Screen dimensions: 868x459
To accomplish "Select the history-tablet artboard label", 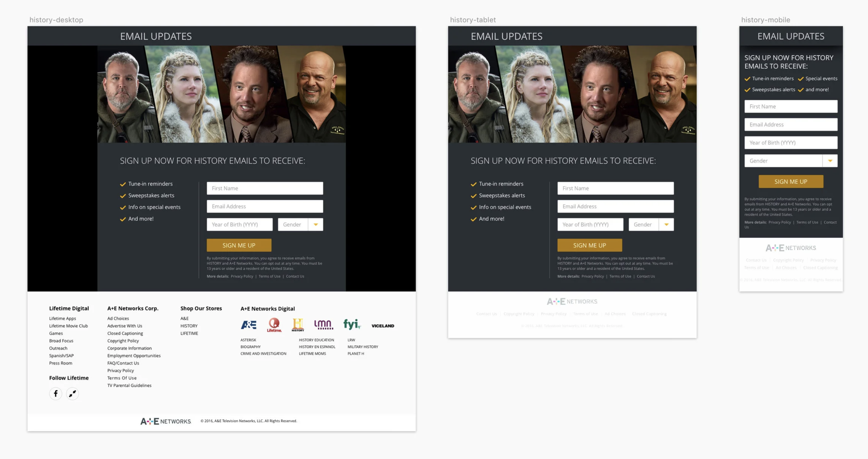I will point(473,20).
